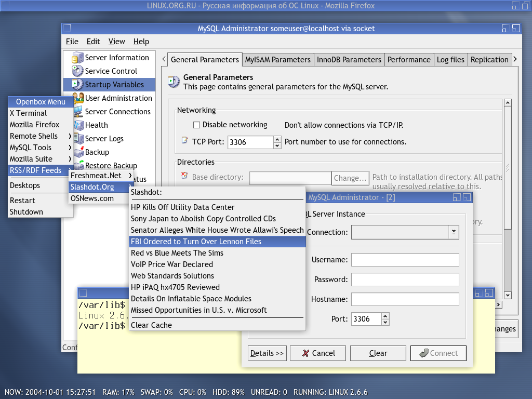Screen dimensions: 532x399
Task: Click the Startup Variables icon
Action: [78, 85]
